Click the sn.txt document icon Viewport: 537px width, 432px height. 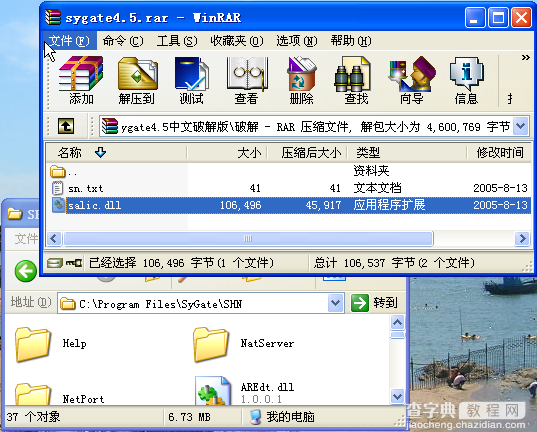(58, 188)
